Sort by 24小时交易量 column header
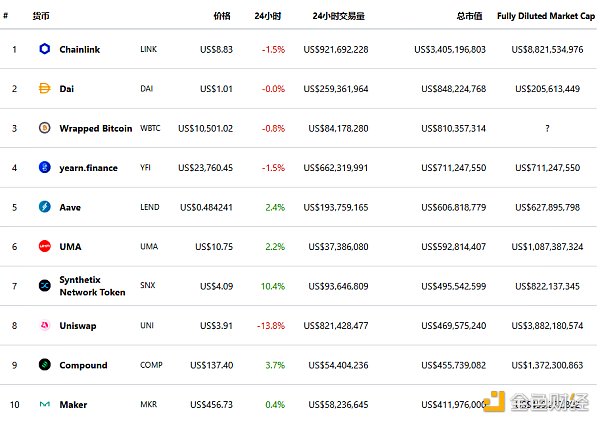 coord(339,16)
